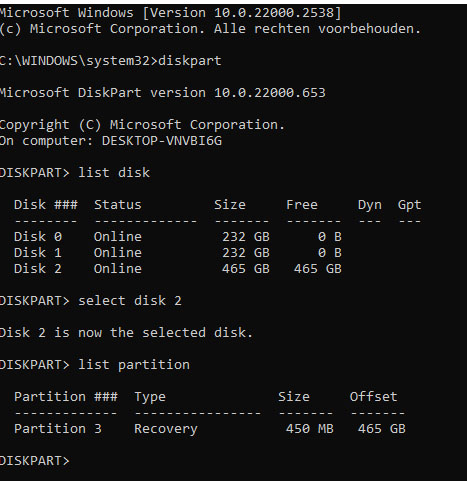Image resolution: width=467 pixels, height=481 pixels.
Task: Click the DISKPART prompt at the bottom
Action: pos(35,461)
